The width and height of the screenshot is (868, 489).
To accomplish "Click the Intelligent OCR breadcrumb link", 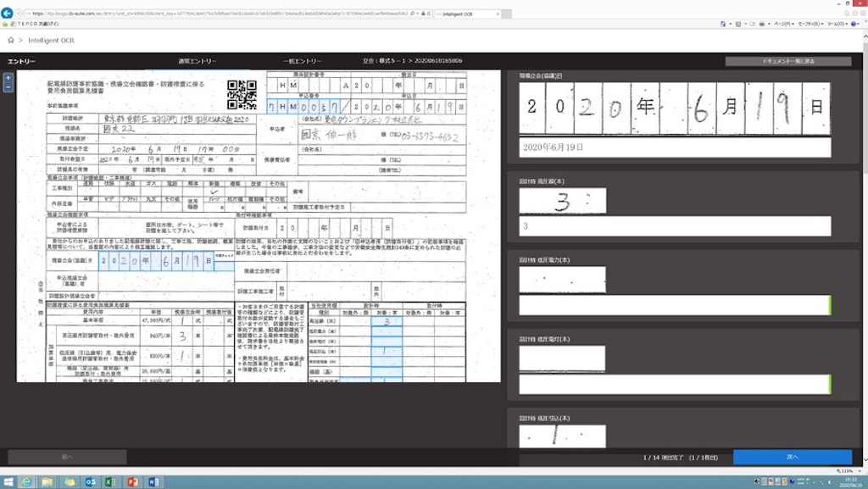I will [51, 41].
